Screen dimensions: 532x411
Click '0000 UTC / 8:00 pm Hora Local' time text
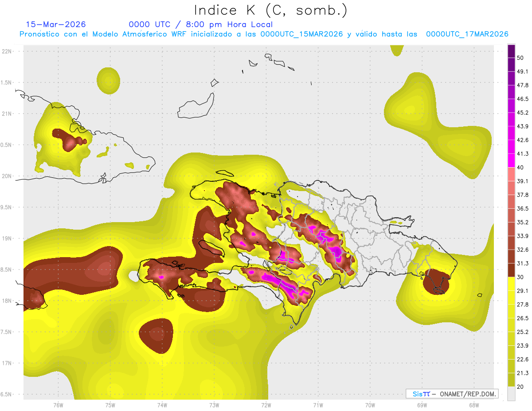201,24
